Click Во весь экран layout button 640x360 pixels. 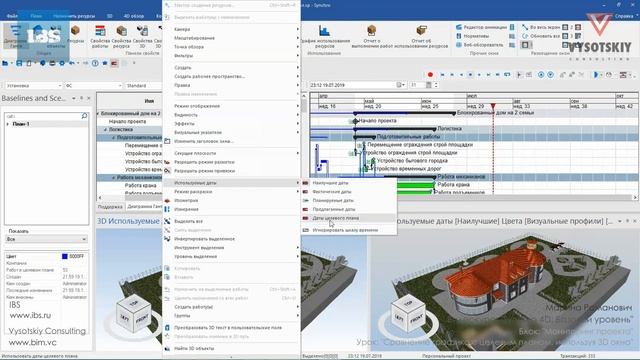click(541, 27)
